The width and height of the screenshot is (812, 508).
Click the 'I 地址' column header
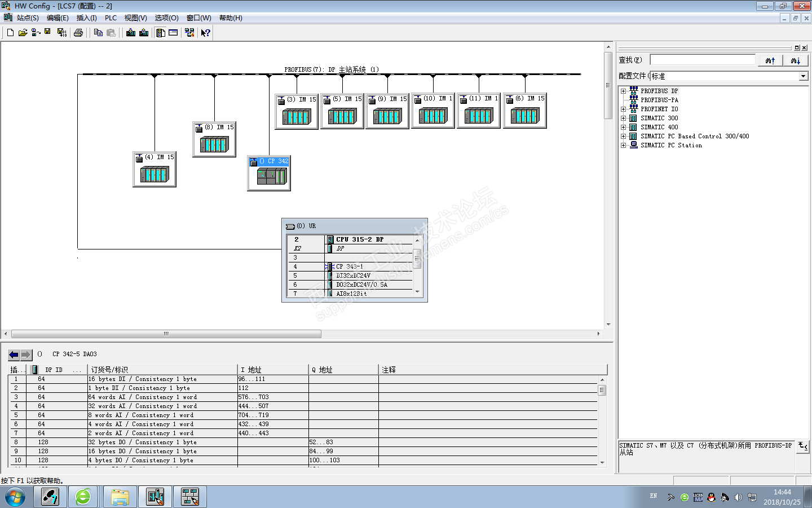273,370
